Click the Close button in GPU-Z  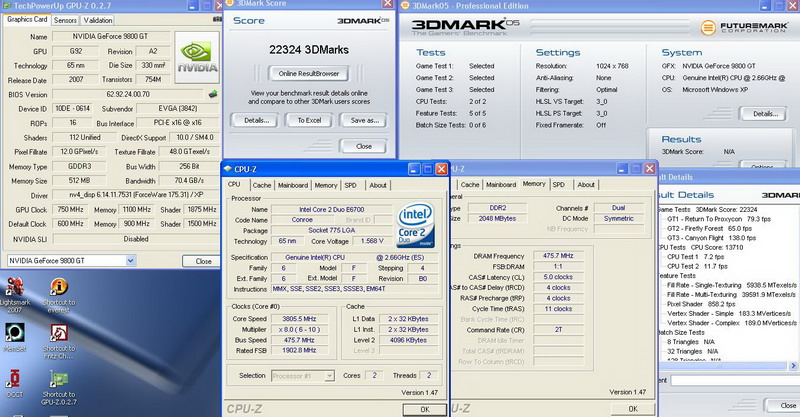click(x=203, y=261)
